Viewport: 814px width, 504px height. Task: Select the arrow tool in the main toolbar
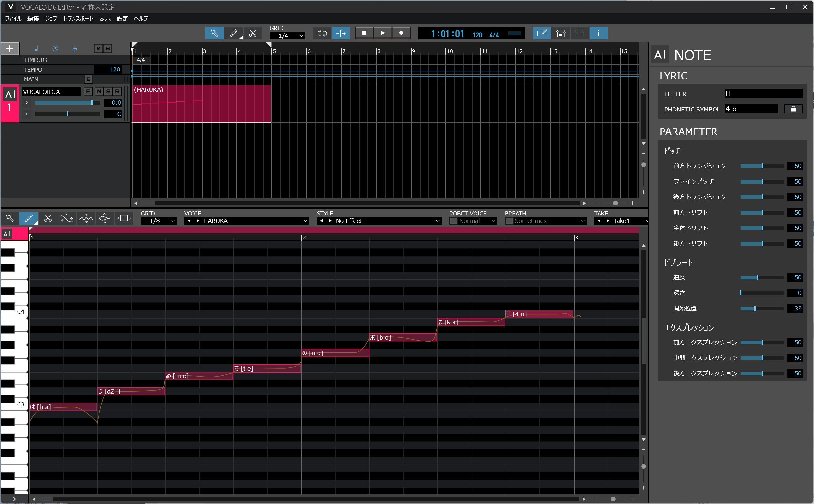(x=214, y=33)
